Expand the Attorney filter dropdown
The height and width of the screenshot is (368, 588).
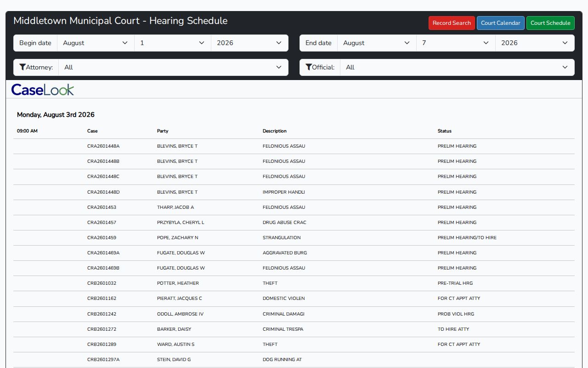click(x=173, y=67)
